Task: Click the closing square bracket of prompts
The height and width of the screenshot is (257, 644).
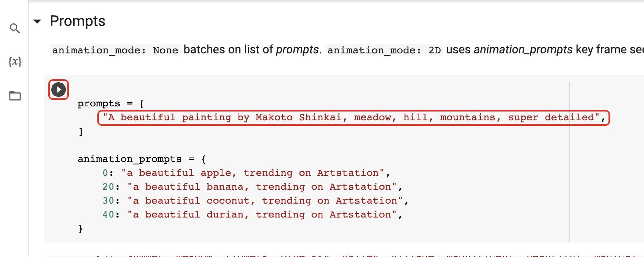Action: tap(80, 132)
